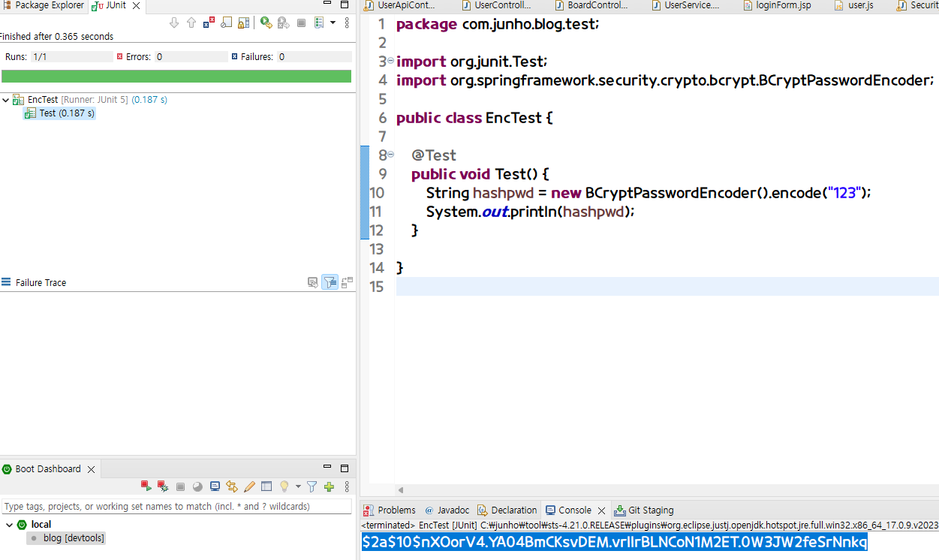Show only failed JUnit tests
The image size is (939, 560).
209,23
